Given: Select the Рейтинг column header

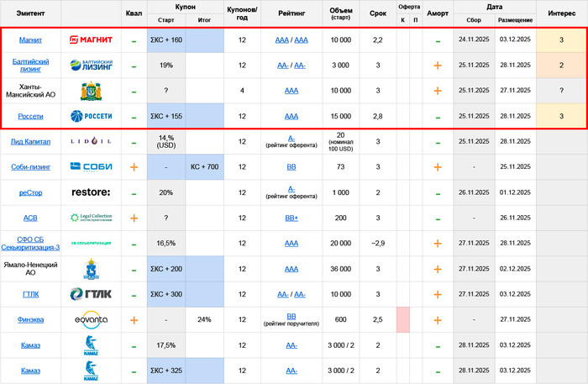Looking at the screenshot, I should 291,13.
